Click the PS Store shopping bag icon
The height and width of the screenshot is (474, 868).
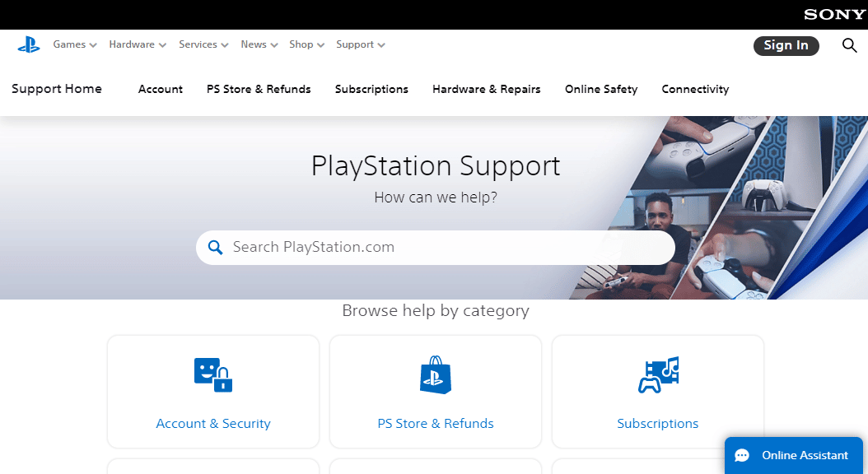(x=435, y=375)
